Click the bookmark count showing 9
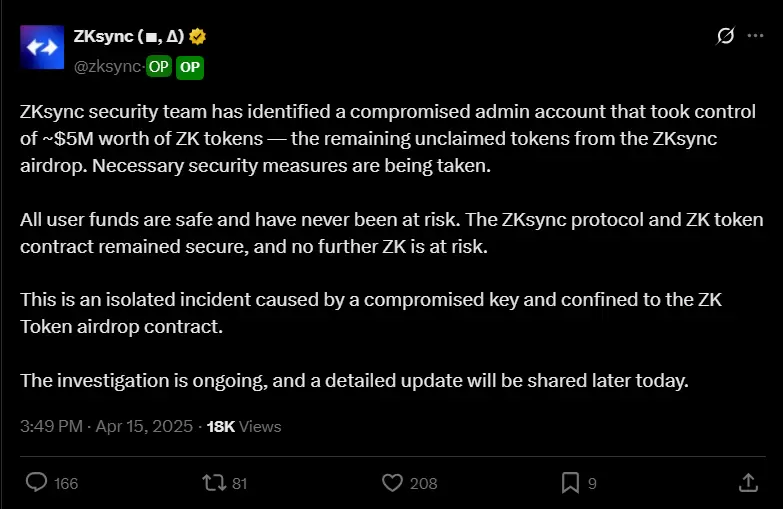The width and height of the screenshot is (783, 509). click(x=592, y=484)
